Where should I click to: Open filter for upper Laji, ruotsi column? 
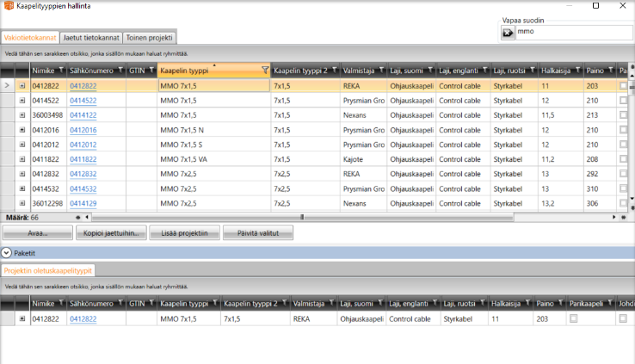coord(533,70)
